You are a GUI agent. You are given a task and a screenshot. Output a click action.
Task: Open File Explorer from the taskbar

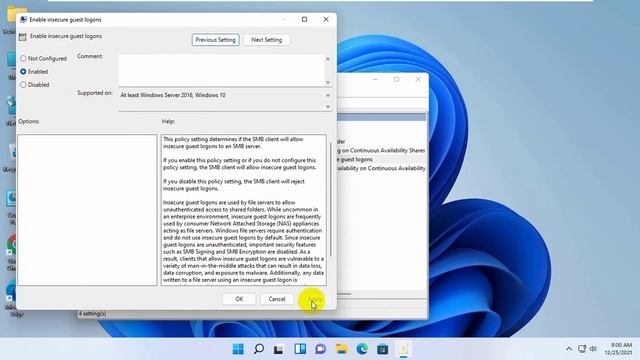341,349
